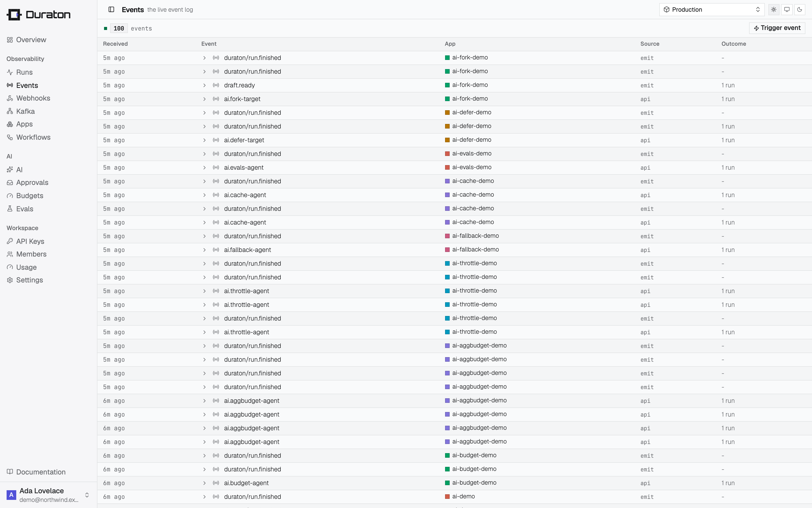
Task: Click the App column header
Action: [x=450, y=44]
